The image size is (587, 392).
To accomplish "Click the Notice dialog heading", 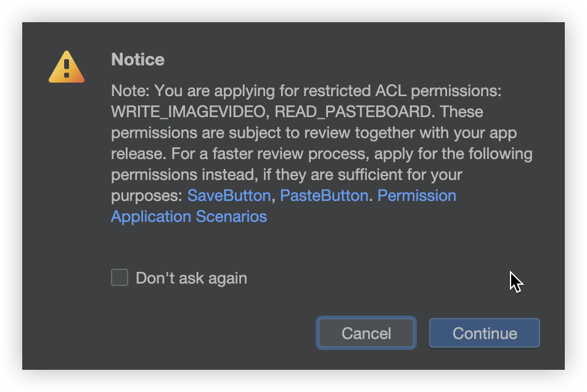I will tap(138, 60).
